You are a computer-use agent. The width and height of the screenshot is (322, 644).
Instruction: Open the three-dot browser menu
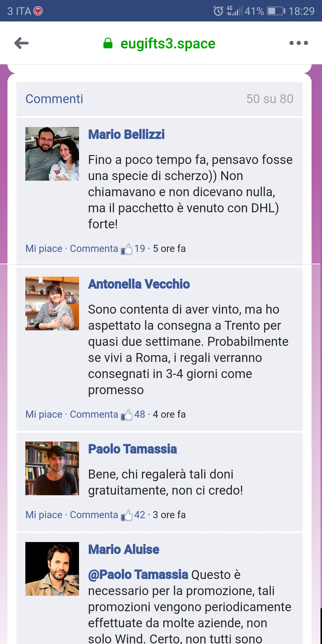tap(298, 43)
